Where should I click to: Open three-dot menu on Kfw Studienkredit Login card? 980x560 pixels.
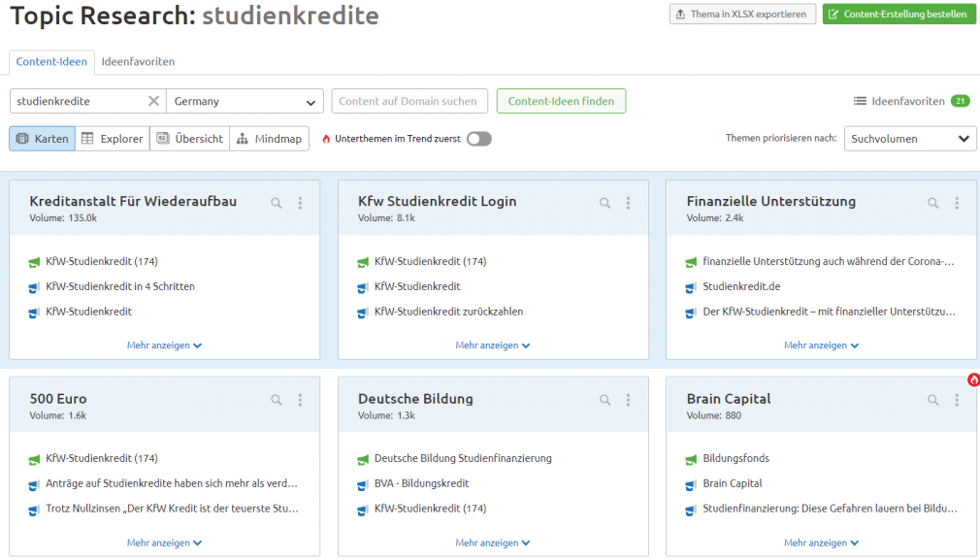pyautogui.click(x=628, y=203)
